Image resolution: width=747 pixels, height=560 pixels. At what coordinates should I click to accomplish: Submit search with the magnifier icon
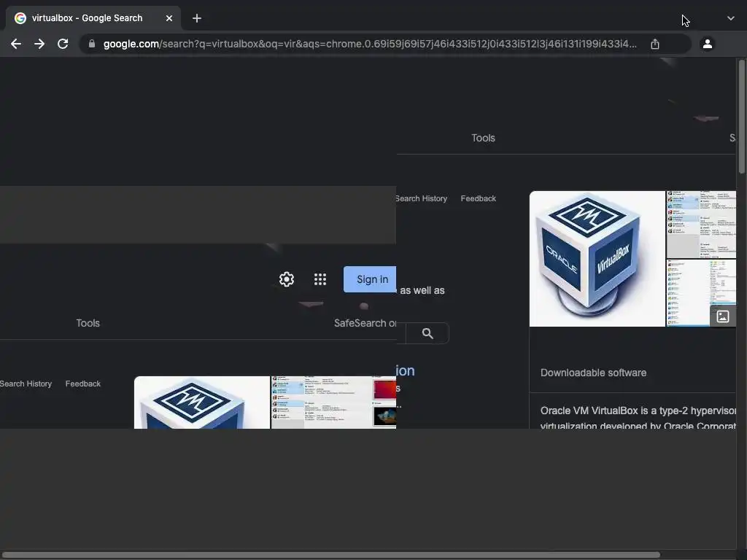427,333
